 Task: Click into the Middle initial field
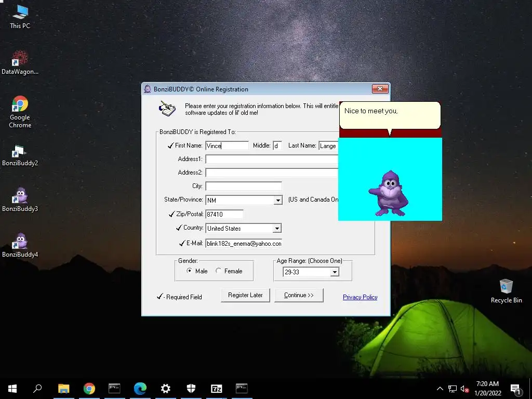click(x=277, y=145)
